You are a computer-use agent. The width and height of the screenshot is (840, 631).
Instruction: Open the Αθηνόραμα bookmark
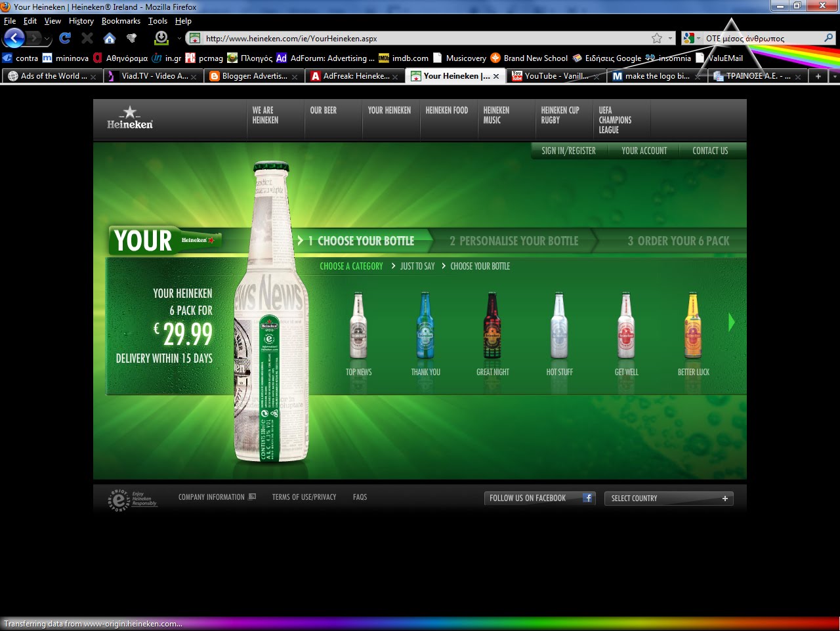pyautogui.click(x=120, y=58)
